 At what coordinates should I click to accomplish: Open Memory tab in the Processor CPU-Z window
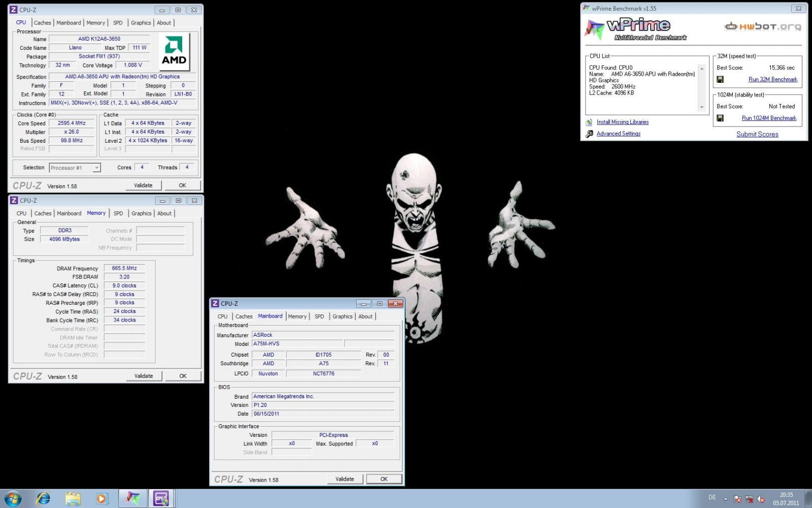(x=95, y=23)
